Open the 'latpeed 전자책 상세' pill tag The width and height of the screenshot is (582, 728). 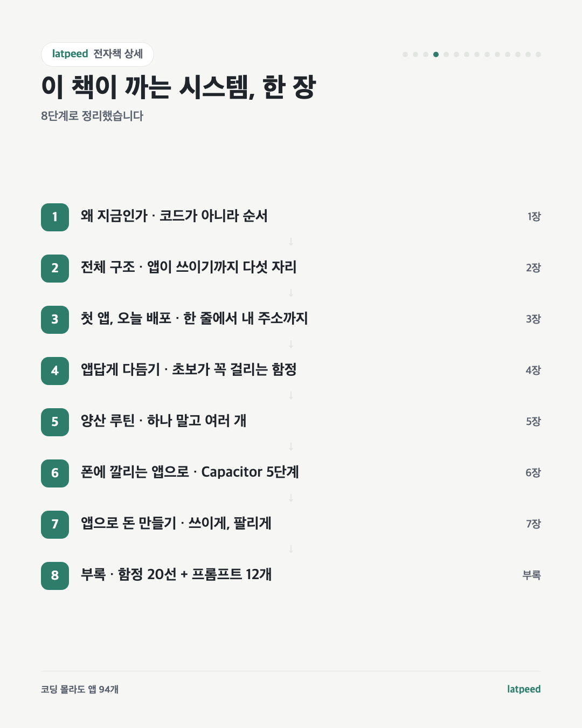(x=98, y=54)
